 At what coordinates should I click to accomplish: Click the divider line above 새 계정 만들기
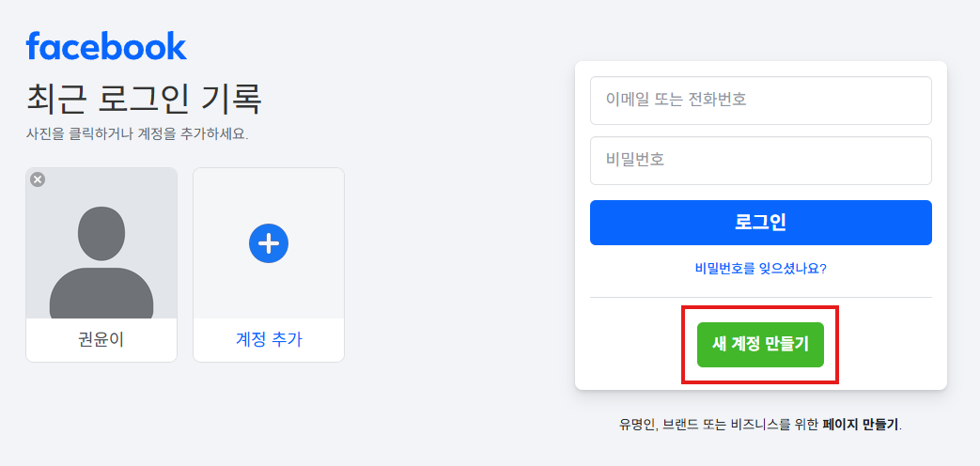click(761, 297)
